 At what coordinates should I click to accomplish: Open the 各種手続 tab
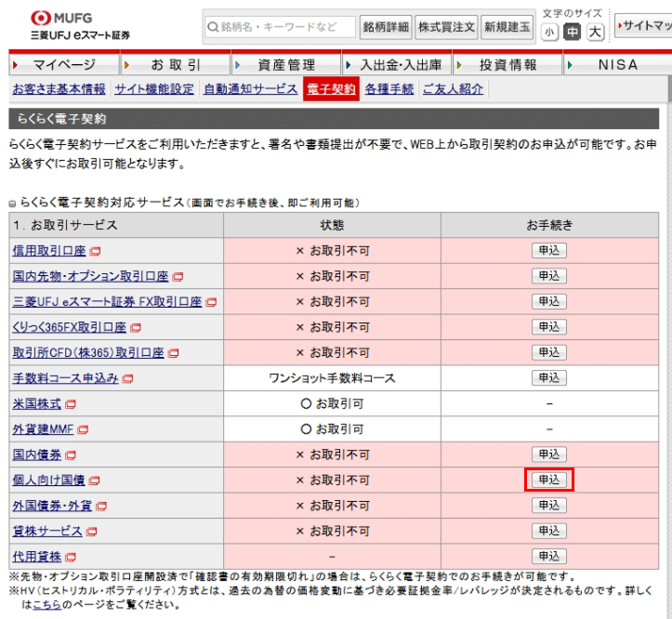point(389,89)
